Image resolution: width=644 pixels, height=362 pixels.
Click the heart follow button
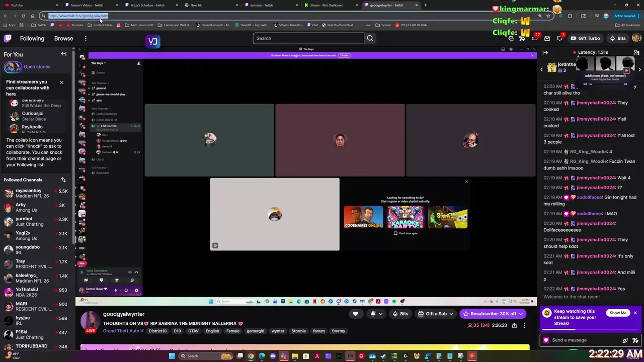[355, 314]
